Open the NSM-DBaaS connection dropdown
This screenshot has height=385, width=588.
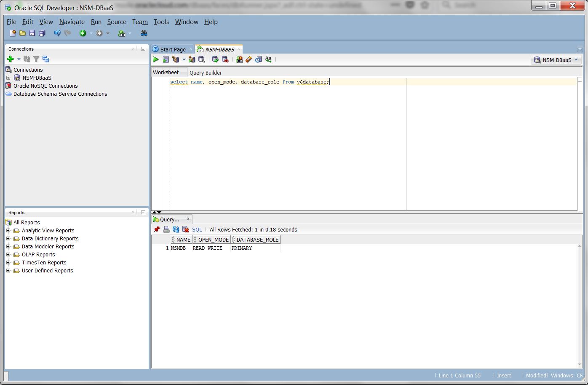click(576, 60)
